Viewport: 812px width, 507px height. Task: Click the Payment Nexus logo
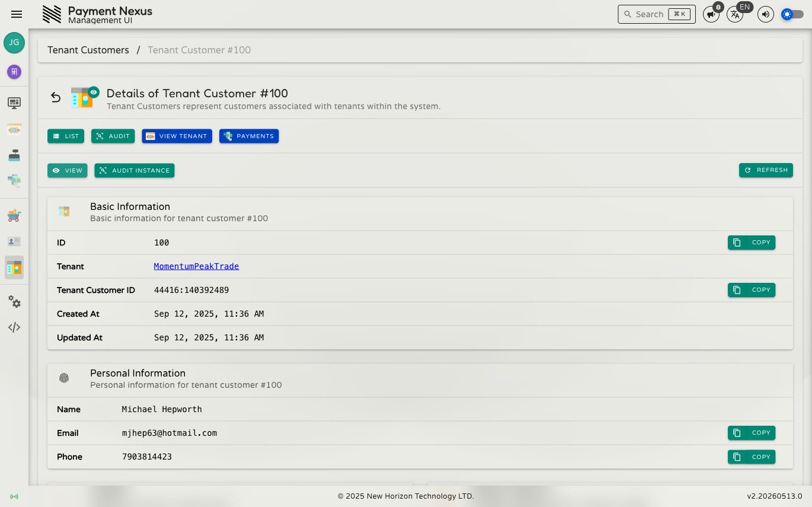click(x=52, y=14)
